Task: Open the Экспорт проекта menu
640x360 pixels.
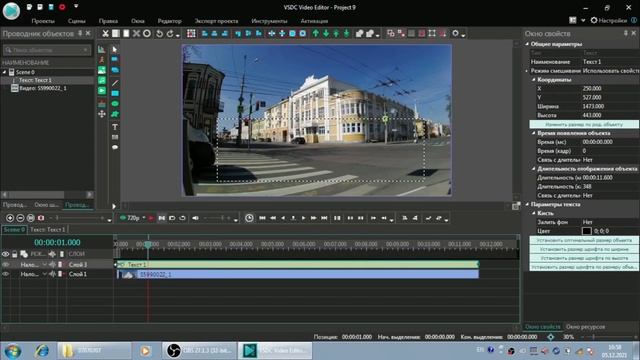Action: tap(216, 21)
